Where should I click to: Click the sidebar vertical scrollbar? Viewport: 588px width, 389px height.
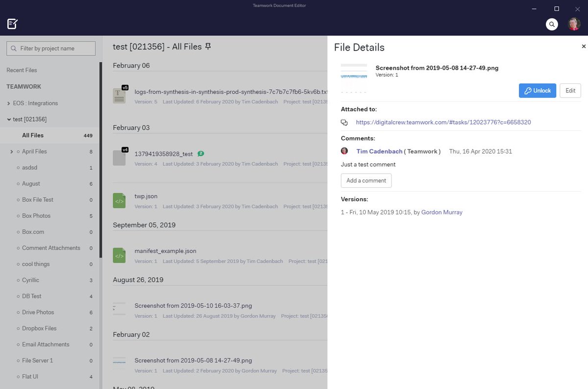[x=101, y=160]
